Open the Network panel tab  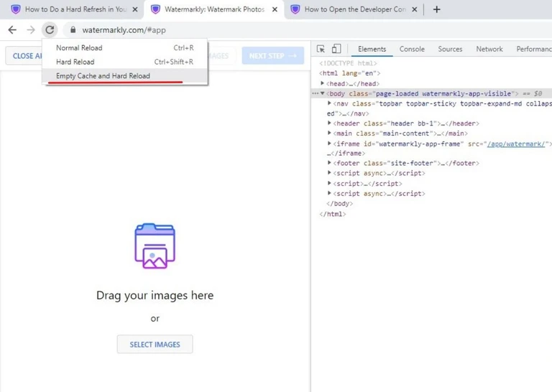tap(489, 49)
